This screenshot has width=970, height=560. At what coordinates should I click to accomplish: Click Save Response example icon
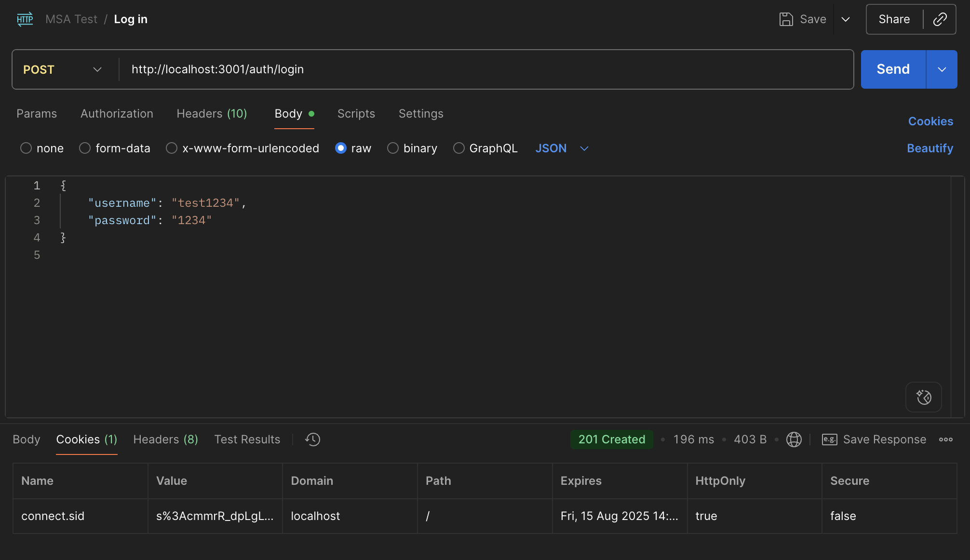point(829,440)
